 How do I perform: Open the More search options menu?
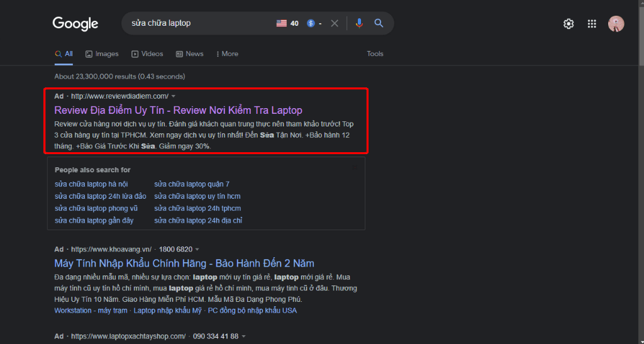[227, 54]
